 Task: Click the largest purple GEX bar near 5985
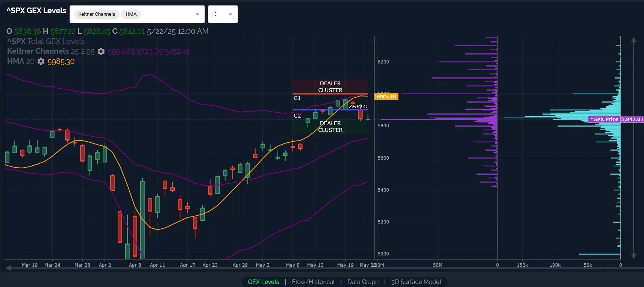[450, 94]
